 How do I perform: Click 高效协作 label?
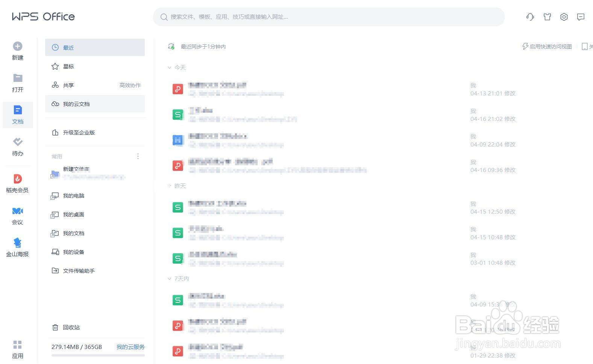(130, 85)
